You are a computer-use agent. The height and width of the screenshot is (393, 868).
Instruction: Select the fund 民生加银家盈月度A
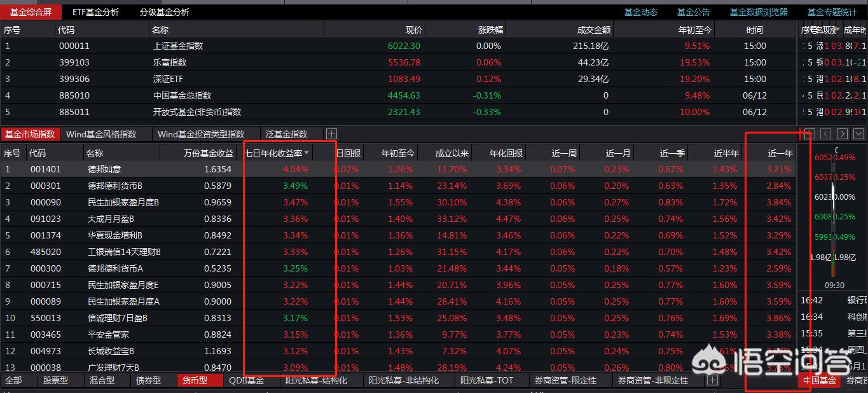(x=123, y=301)
